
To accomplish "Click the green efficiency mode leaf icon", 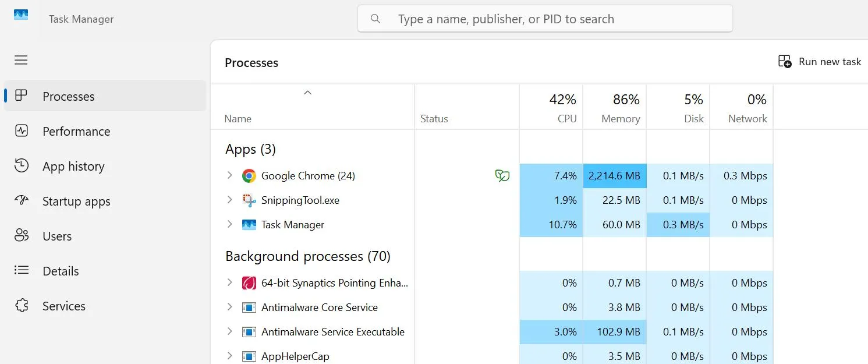I will [x=502, y=176].
